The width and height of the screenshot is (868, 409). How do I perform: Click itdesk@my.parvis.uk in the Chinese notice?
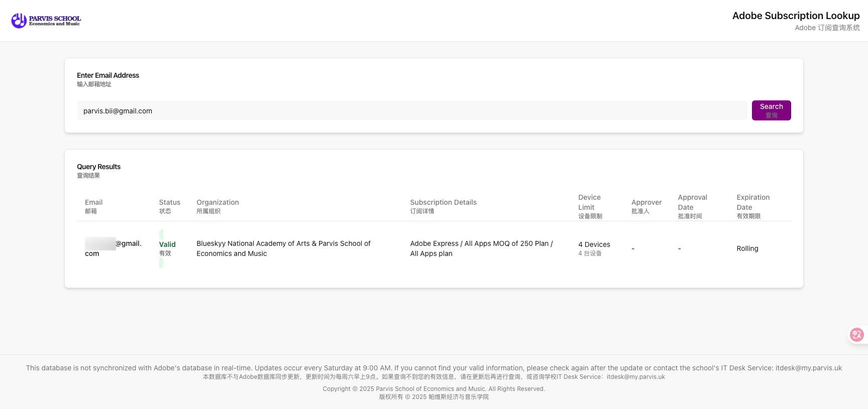click(635, 377)
